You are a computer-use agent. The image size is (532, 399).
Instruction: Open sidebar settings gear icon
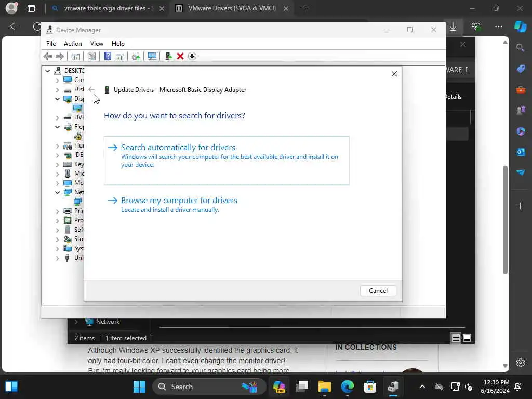tap(521, 362)
